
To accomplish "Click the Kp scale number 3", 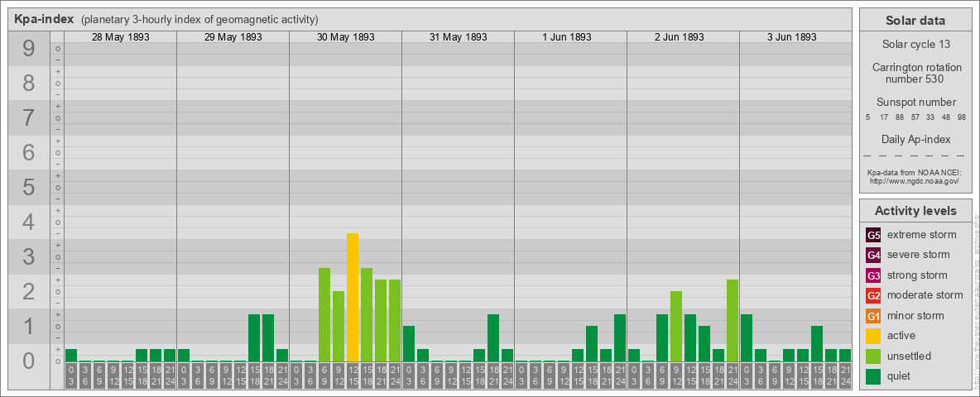I will coord(28,257).
